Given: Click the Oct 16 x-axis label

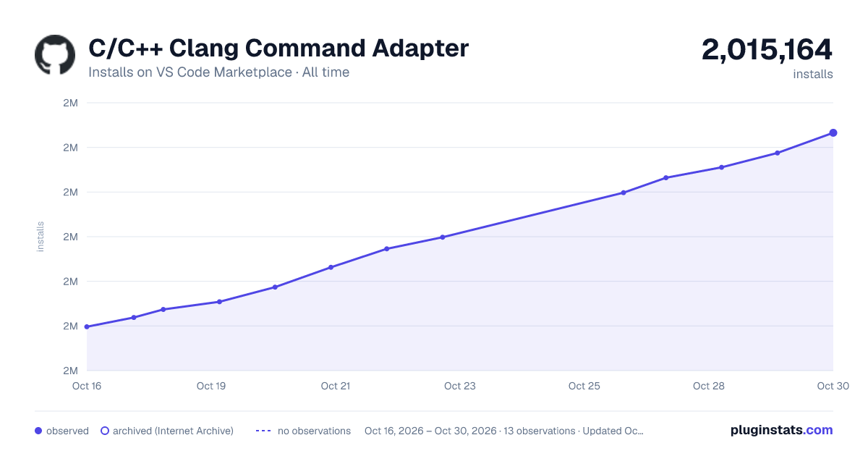Looking at the screenshot, I should (x=87, y=386).
